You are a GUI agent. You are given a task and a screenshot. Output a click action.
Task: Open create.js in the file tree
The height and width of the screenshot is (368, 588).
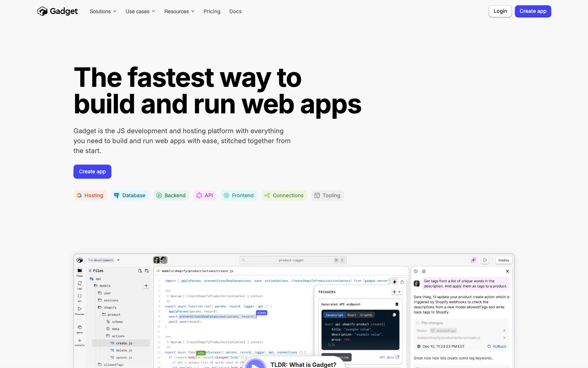click(x=121, y=343)
